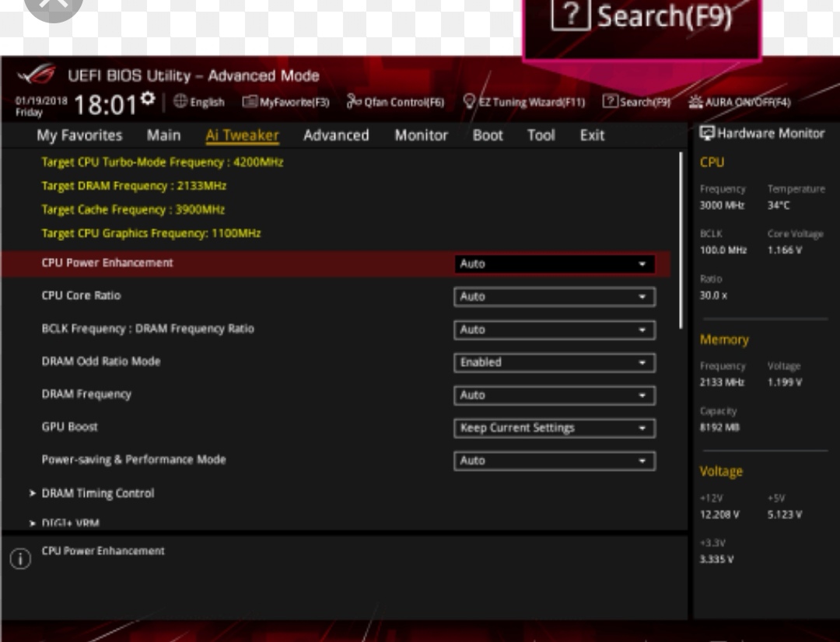Click the info icon beside help text
Viewport: 840px width, 642px height.
[20, 559]
